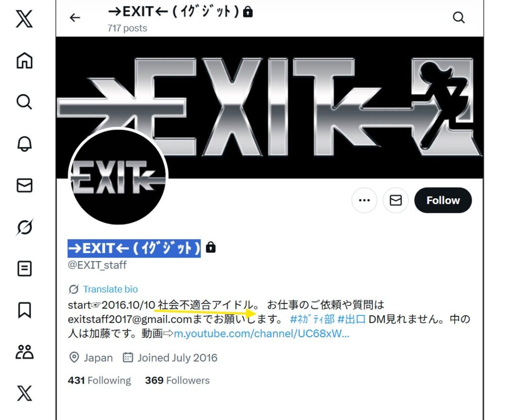Open the m.youtube.com channel link

coord(261,333)
